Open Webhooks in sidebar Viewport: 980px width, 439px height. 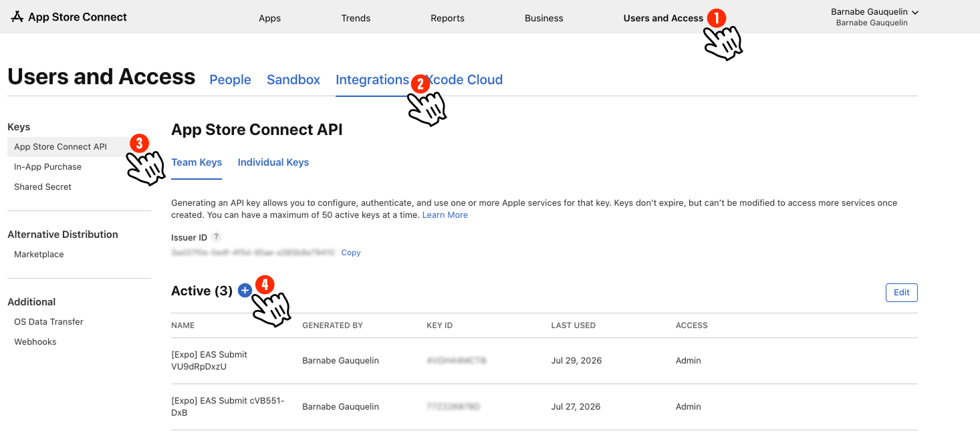click(35, 342)
